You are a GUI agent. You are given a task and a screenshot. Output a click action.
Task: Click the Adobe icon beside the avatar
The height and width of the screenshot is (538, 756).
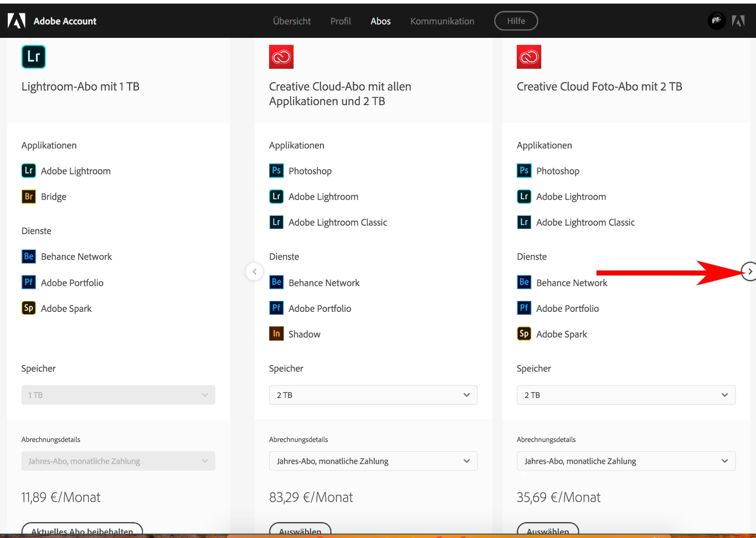click(738, 21)
